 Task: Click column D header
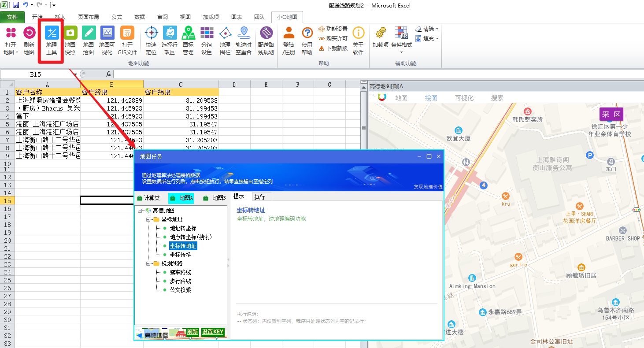coord(234,84)
